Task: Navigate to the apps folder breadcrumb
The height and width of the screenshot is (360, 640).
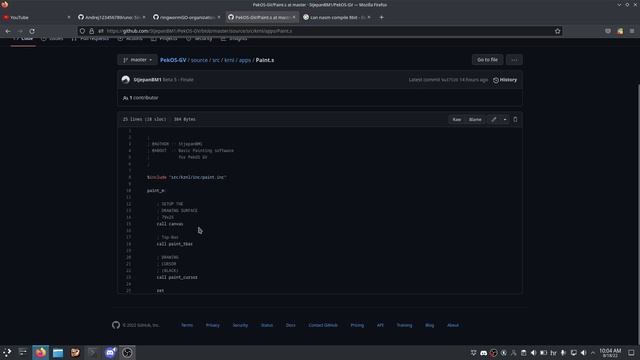Action: 245,60
